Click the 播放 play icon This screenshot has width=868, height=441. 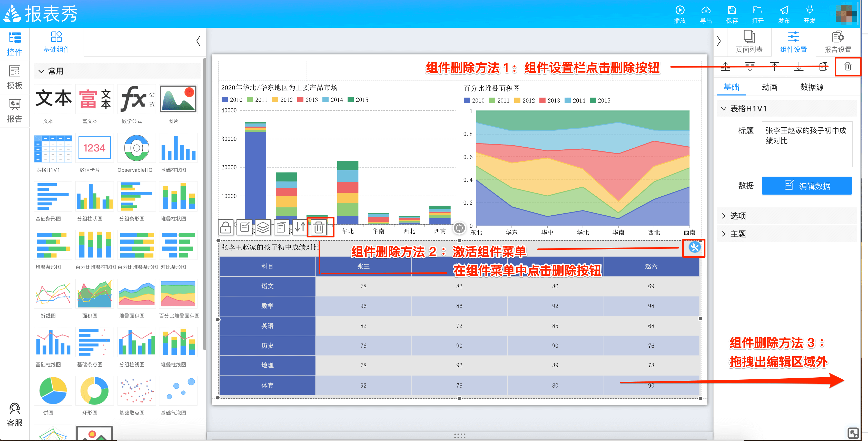pos(680,10)
